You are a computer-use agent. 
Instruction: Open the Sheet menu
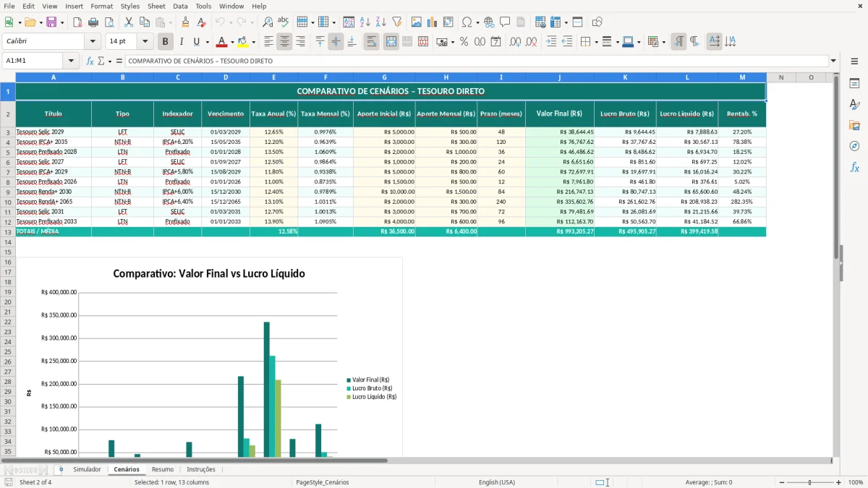[156, 6]
